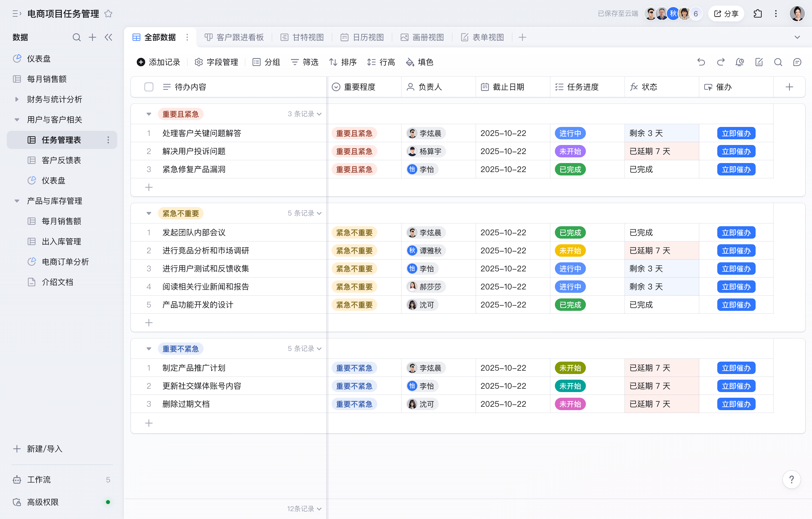The width and height of the screenshot is (812, 519).
Task: Click the redo arrow icon
Action: 721,62
